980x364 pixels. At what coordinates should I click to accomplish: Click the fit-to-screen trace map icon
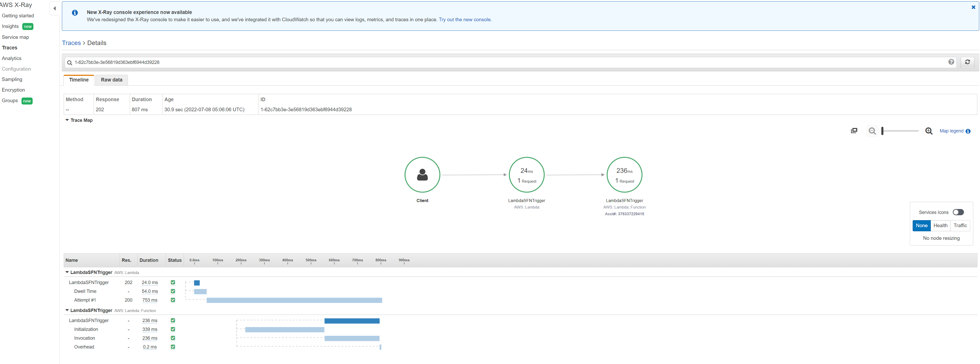(854, 131)
